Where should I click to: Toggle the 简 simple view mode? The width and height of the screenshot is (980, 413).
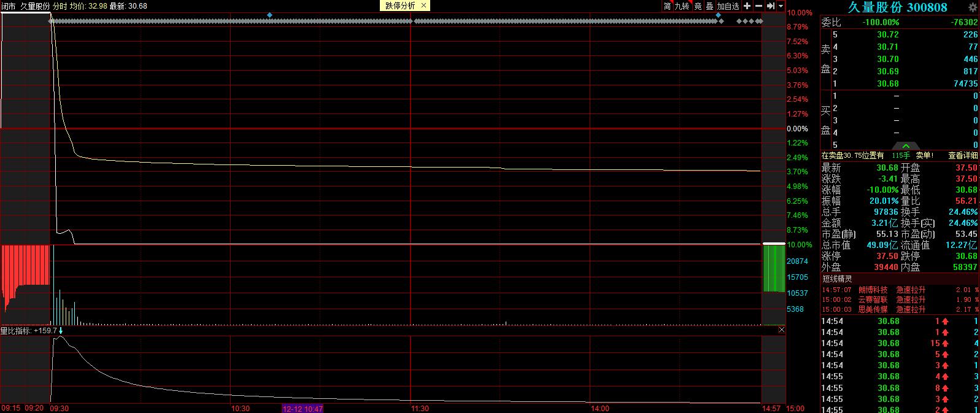pos(667,6)
